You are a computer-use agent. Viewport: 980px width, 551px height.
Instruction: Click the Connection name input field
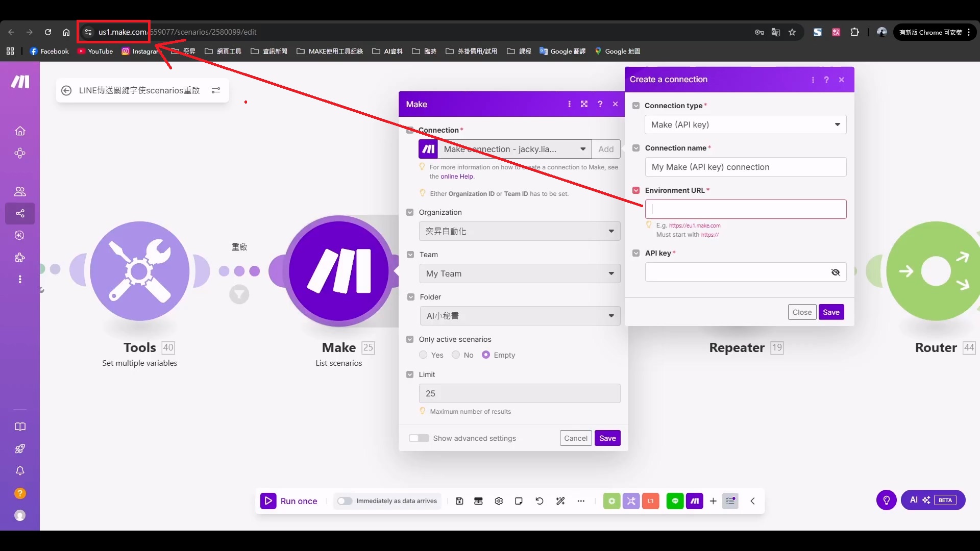(x=746, y=167)
